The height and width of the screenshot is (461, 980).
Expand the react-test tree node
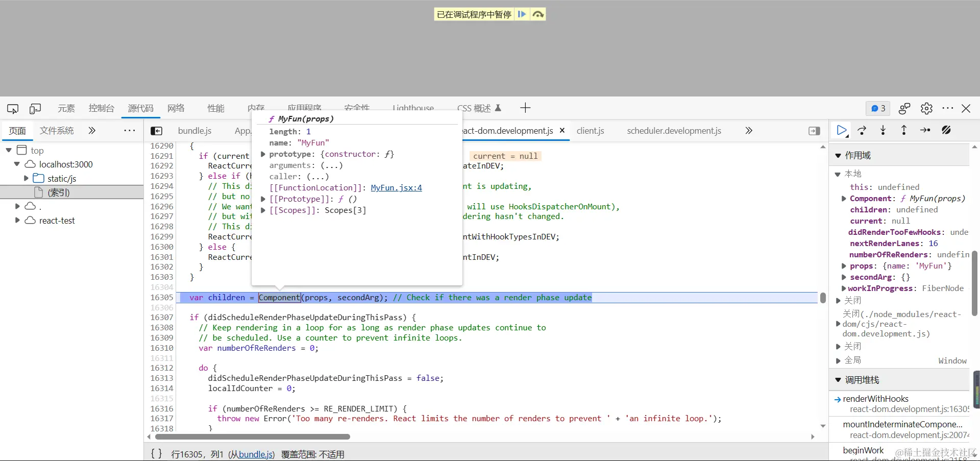tap(17, 220)
